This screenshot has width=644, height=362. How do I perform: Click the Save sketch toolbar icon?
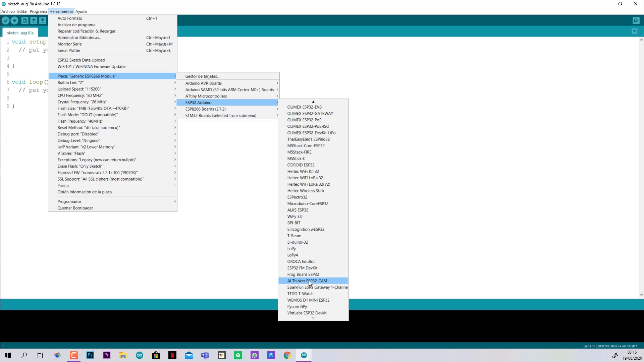(x=42, y=21)
